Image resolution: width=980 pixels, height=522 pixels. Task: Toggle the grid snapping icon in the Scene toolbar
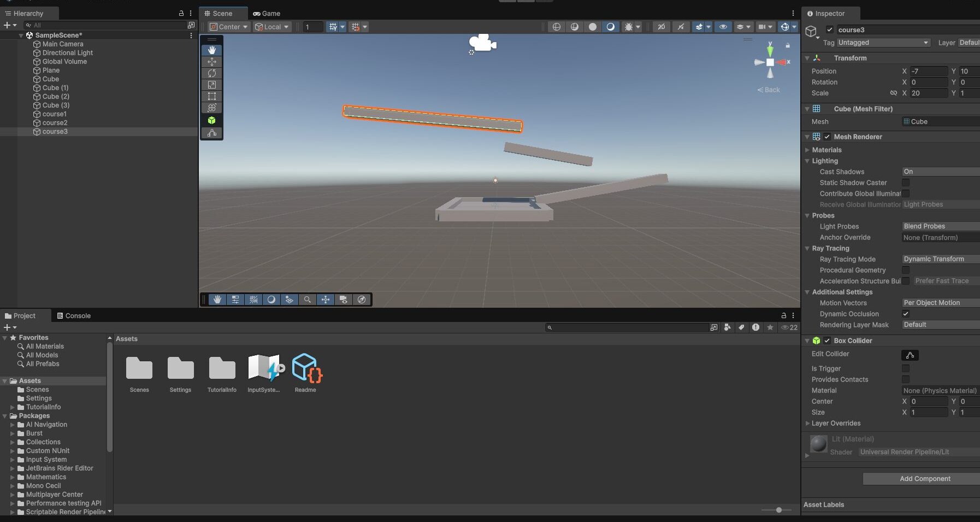pos(333,27)
